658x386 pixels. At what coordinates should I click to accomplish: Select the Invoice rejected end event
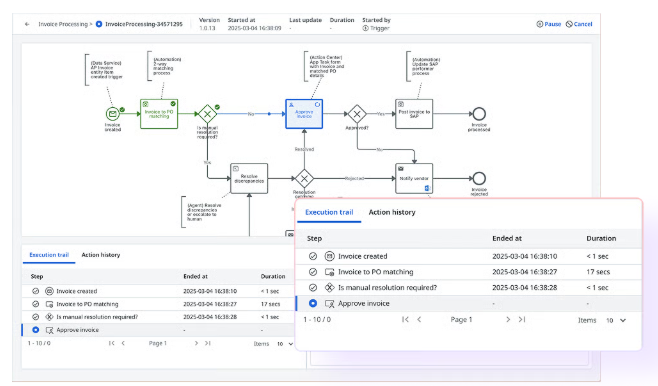479,178
